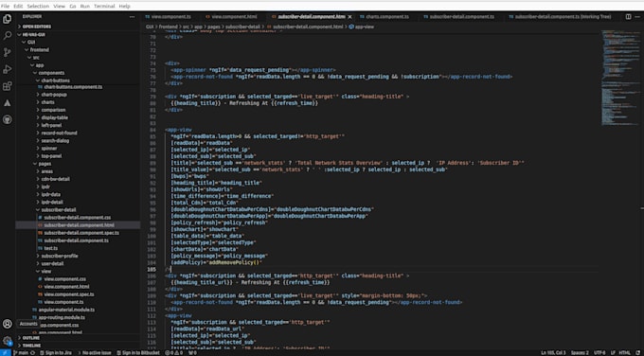Click the app-view breadcrumb symbol

[362, 27]
